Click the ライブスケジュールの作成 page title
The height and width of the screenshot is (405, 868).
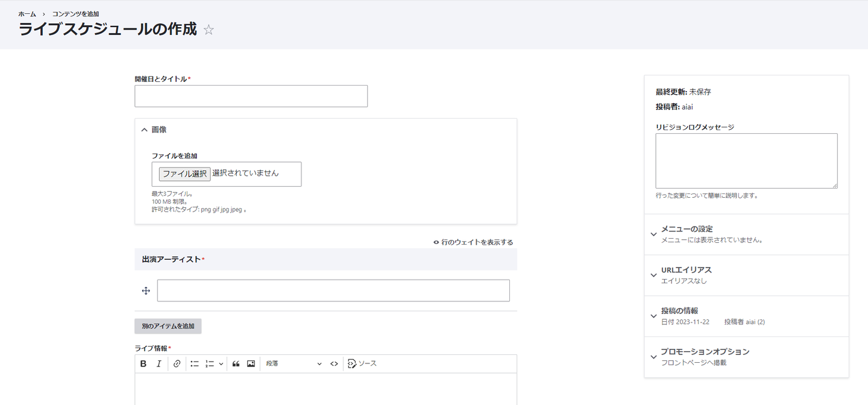click(x=108, y=29)
